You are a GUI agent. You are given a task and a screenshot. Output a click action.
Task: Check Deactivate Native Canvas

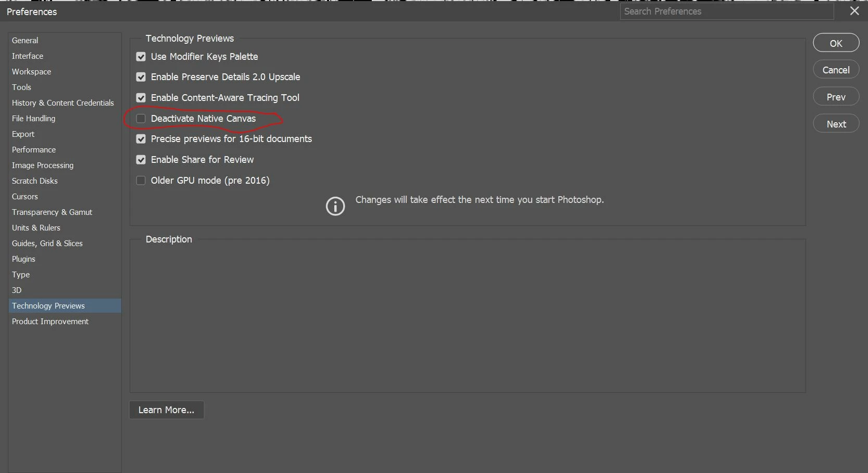pos(141,119)
